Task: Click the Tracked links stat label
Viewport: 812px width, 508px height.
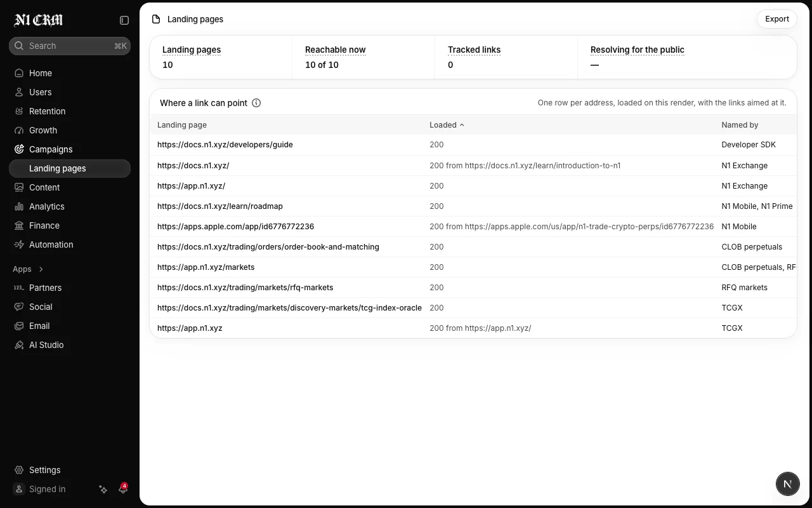Action: pyautogui.click(x=474, y=50)
